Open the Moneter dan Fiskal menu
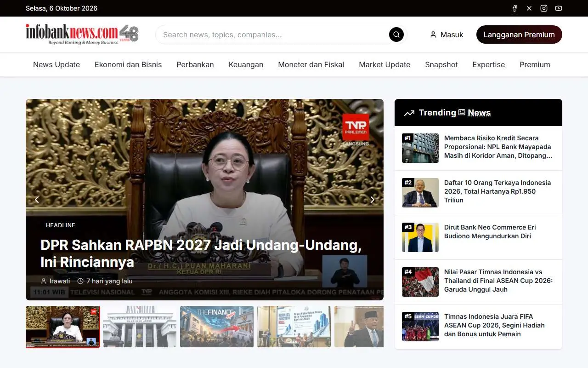Image resolution: width=588 pixels, height=368 pixels. pyautogui.click(x=311, y=65)
